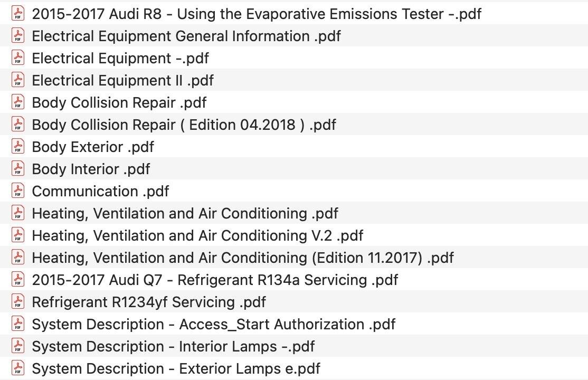
Task: Click PDF icon for Body Interior file
Action: coord(18,169)
